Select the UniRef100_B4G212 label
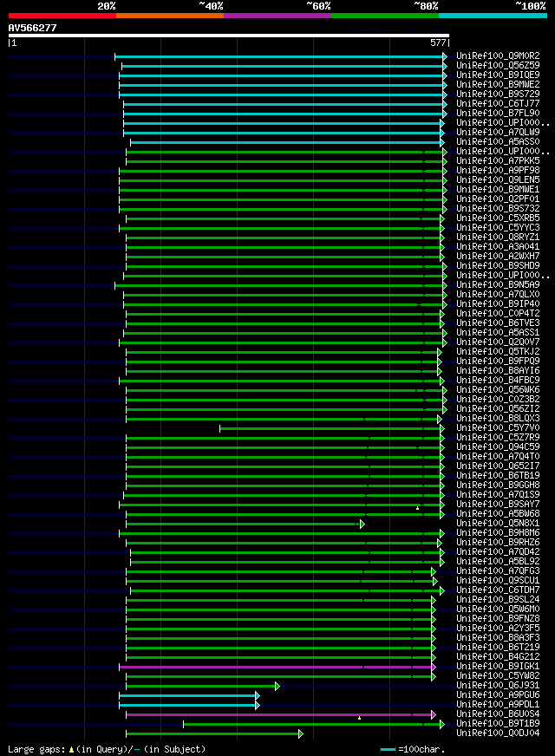 tap(498, 656)
